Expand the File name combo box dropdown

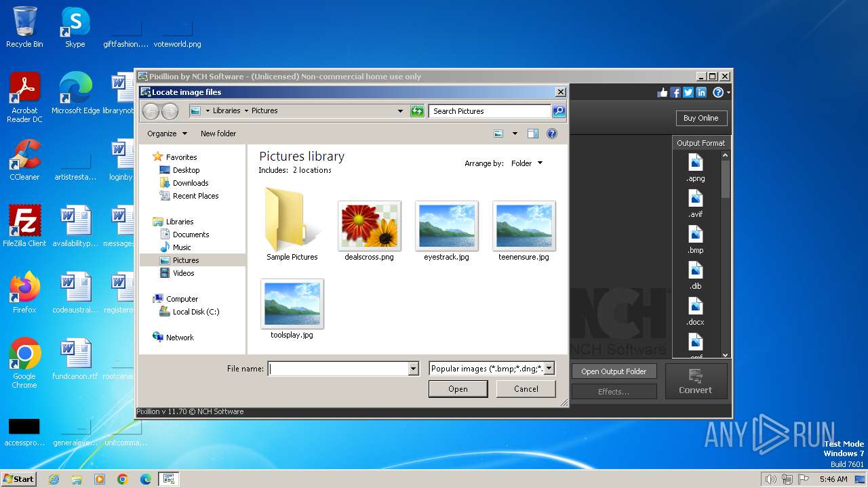tap(413, 369)
